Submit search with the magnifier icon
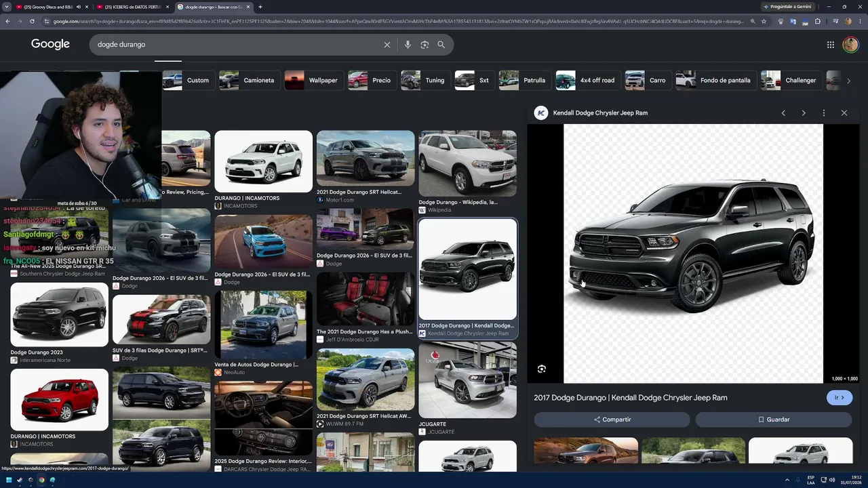The width and height of the screenshot is (868, 488). (x=441, y=45)
